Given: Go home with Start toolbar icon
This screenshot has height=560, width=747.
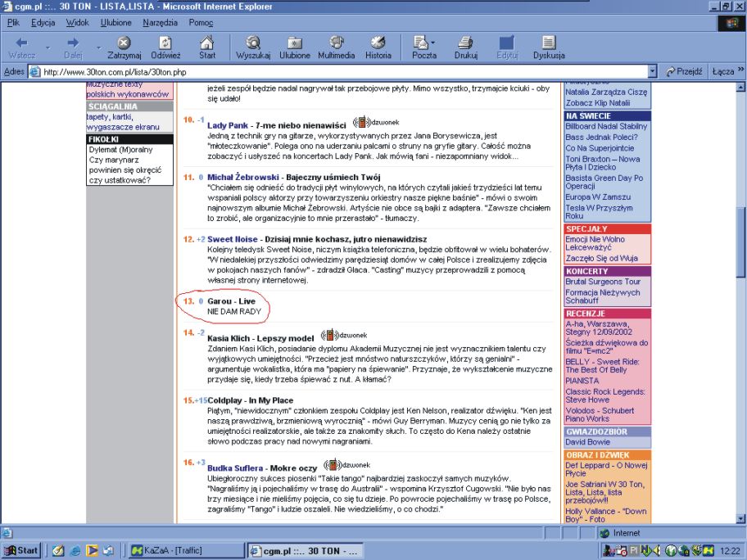Looking at the screenshot, I should pyautogui.click(x=206, y=43).
